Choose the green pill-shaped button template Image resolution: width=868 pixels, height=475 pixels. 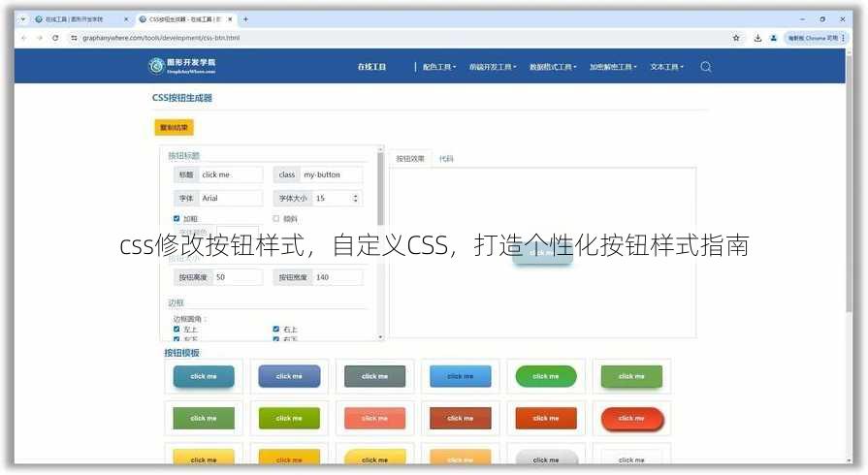click(x=546, y=376)
